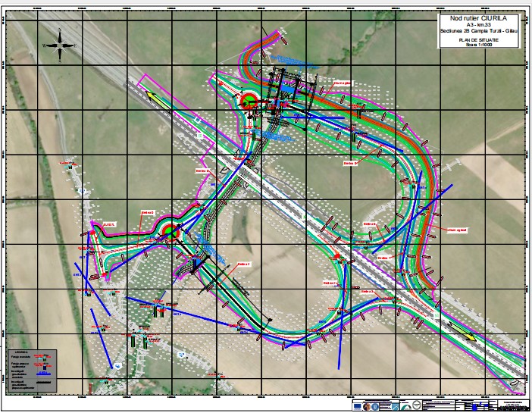Select the 'PLAN DE SITUATIE' heading
Screen dimensions: 532x413
tap(479, 40)
